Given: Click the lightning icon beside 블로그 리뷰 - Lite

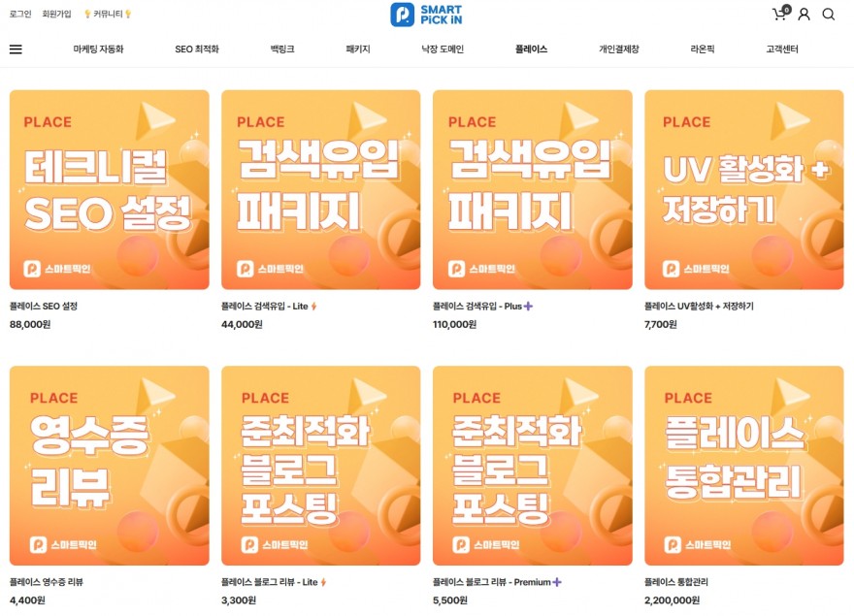Looking at the screenshot, I should coord(323,582).
